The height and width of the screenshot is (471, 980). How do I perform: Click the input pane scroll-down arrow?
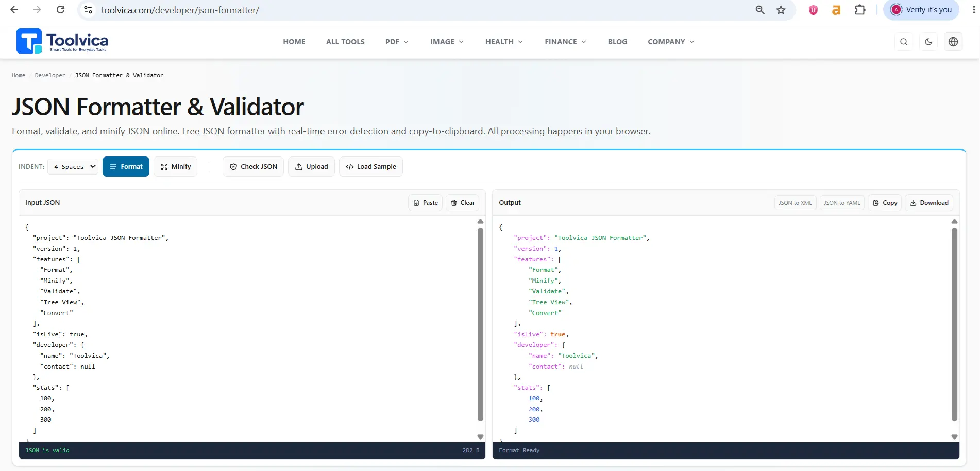point(480,437)
